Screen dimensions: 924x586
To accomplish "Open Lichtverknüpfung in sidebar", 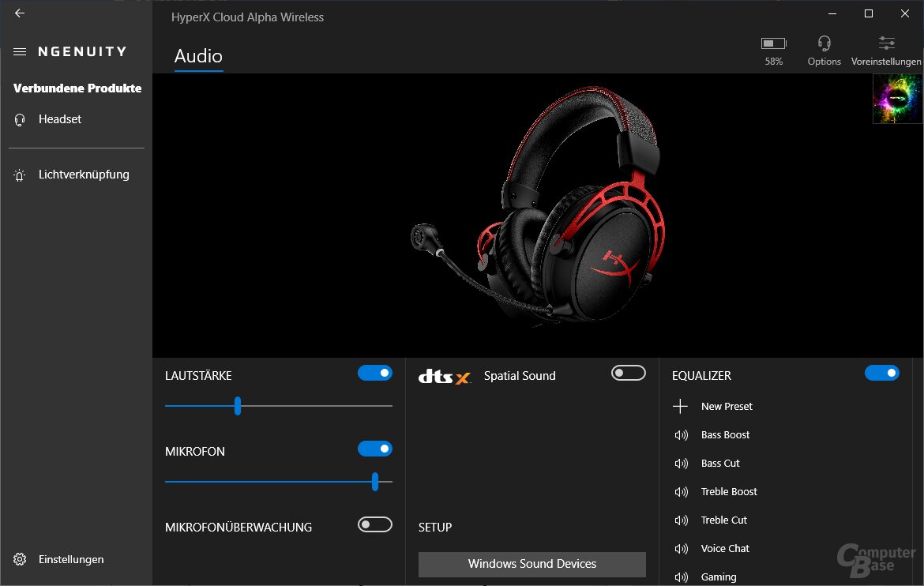I will point(84,175).
